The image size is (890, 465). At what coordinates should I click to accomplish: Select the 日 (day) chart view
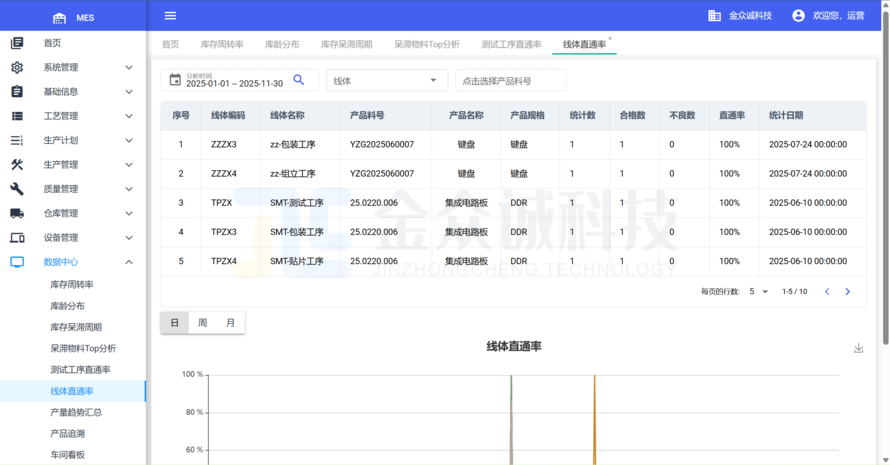click(x=175, y=323)
